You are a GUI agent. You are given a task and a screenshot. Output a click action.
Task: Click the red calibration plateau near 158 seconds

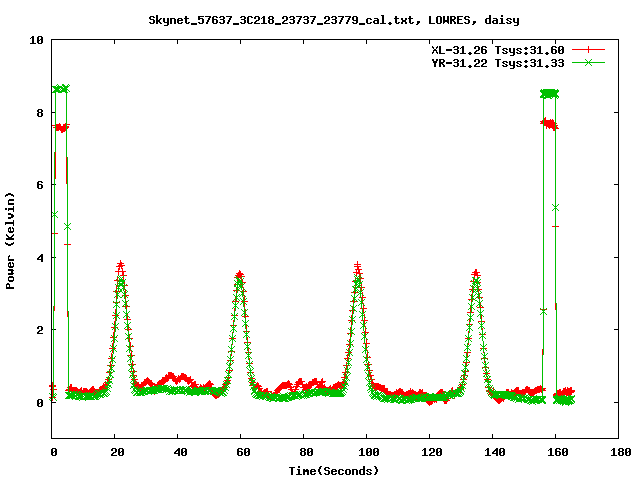[549, 124]
